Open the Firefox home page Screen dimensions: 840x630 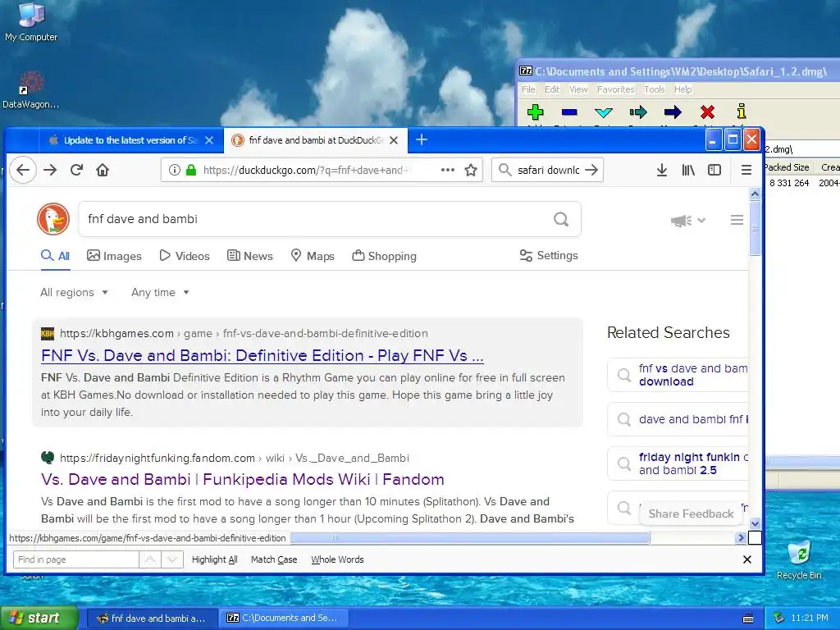click(x=103, y=170)
